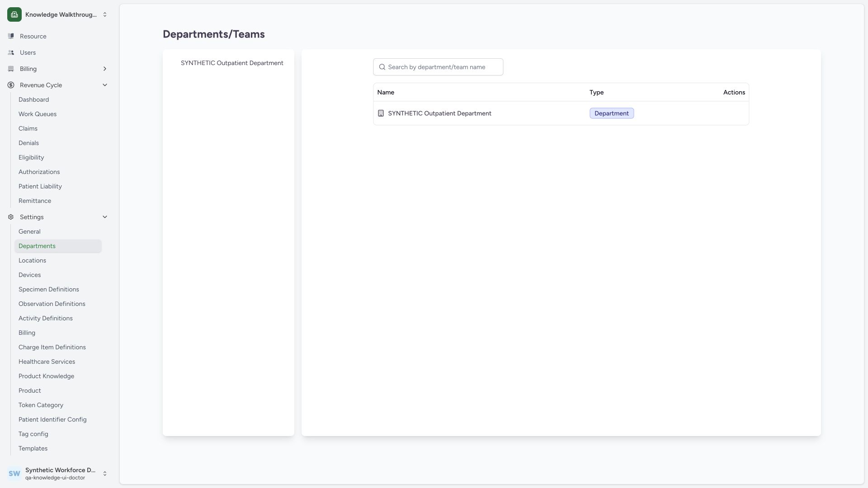Image resolution: width=868 pixels, height=488 pixels.
Task: Open Dashboard under Revenue Cycle
Action: pos(34,99)
